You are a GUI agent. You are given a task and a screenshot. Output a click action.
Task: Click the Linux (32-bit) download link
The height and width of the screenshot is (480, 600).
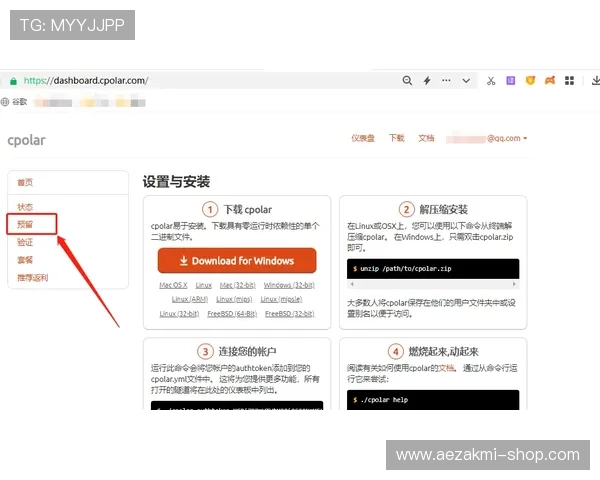[179, 313]
